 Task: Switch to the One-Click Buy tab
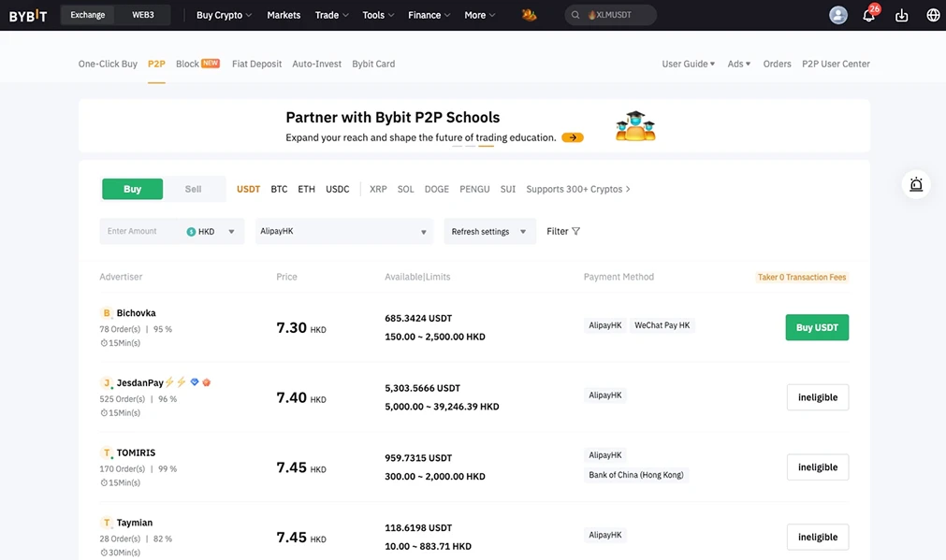[x=108, y=64]
